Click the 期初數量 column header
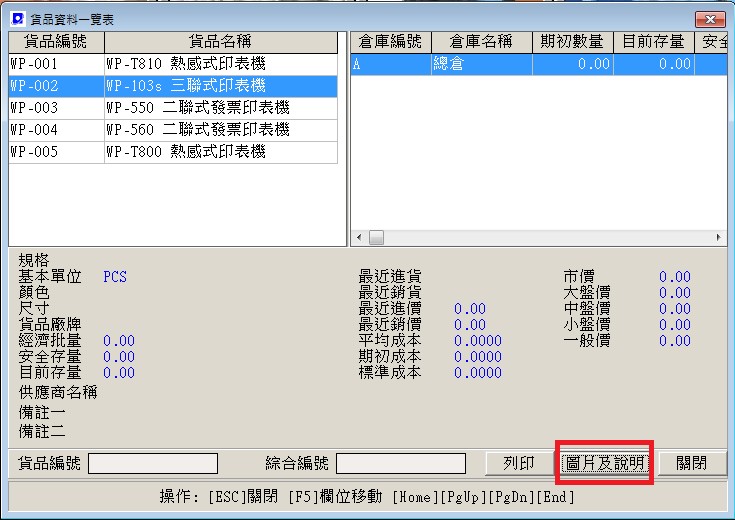The image size is (735, 520). click(573, 42)
